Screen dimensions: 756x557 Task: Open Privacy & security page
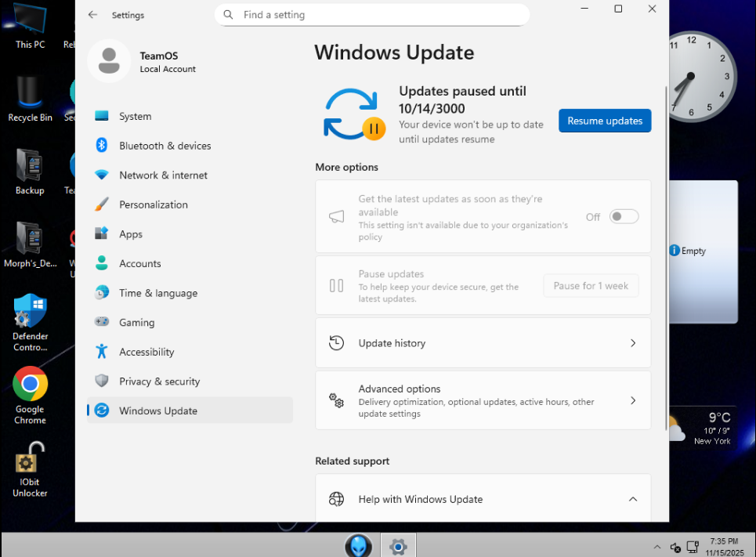coord(190,381)
